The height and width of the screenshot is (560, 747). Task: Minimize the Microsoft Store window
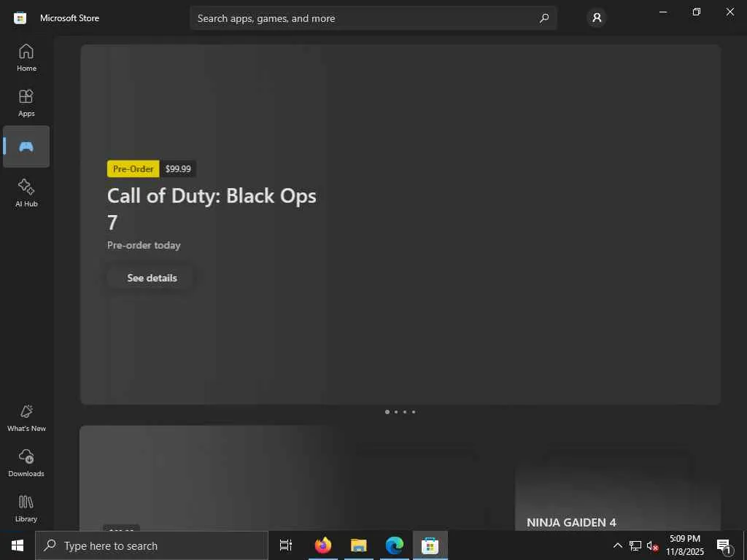click(662, 12)
